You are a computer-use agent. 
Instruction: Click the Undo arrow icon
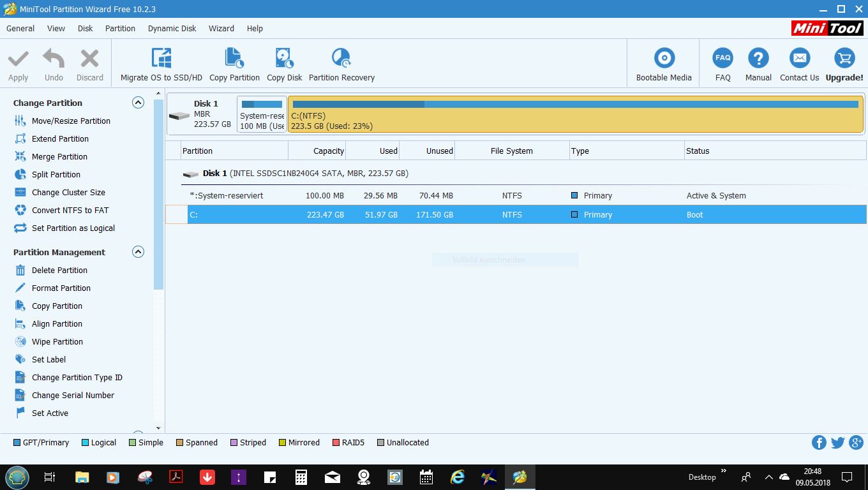[x=54, y=59]
